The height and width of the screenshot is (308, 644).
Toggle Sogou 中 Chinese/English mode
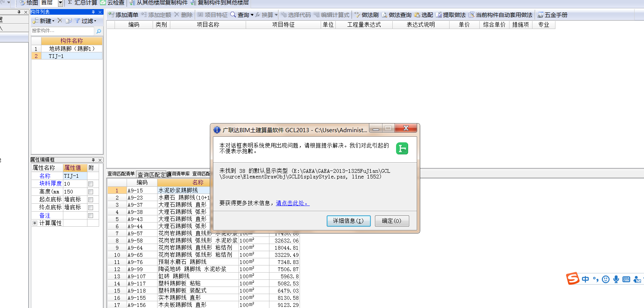[x=585, y=279]
